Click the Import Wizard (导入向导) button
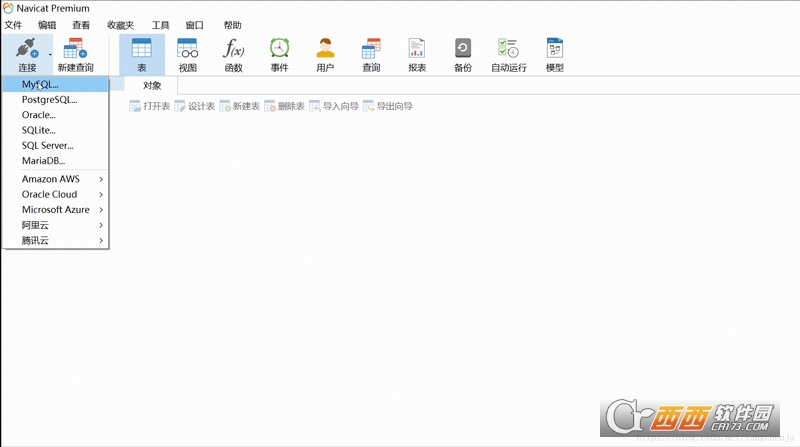 [x=334, y=106]
